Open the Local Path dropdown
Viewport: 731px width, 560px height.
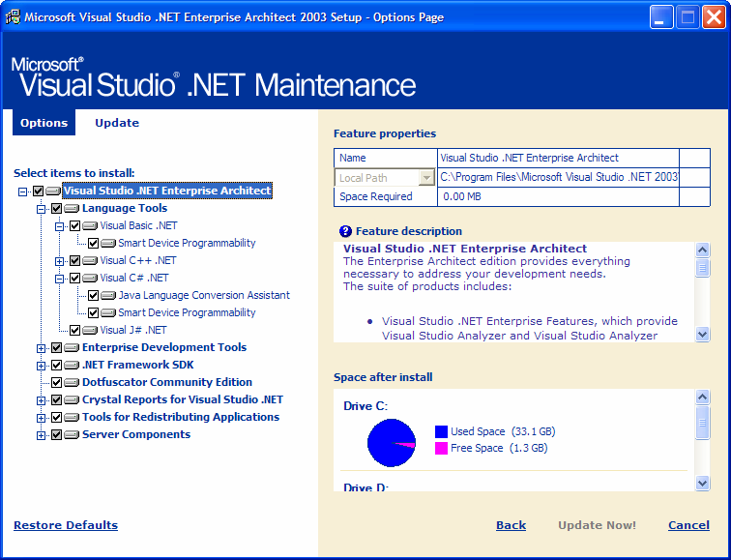[426, 178]
